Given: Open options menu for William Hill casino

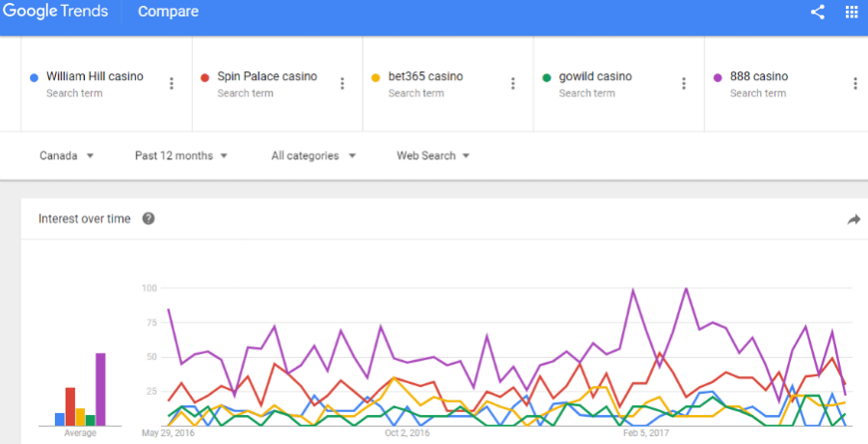Looking at the screenshot, I should 171,83.
